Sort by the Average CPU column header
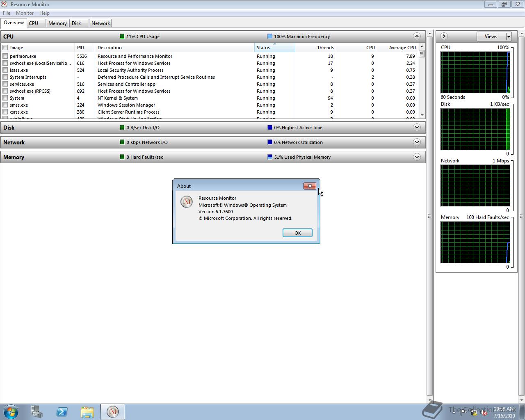 (x=397, y=48)
